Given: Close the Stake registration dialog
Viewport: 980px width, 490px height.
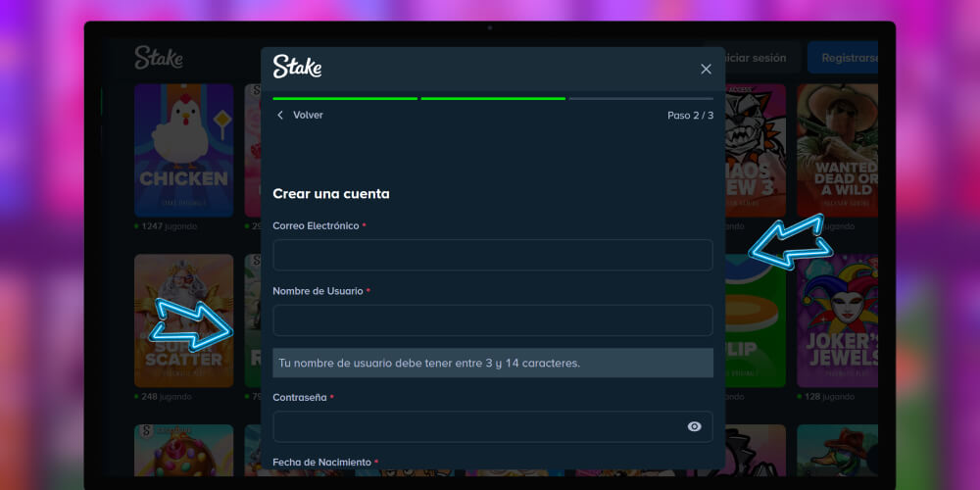Looking at the screenshot, I should 706,69.
